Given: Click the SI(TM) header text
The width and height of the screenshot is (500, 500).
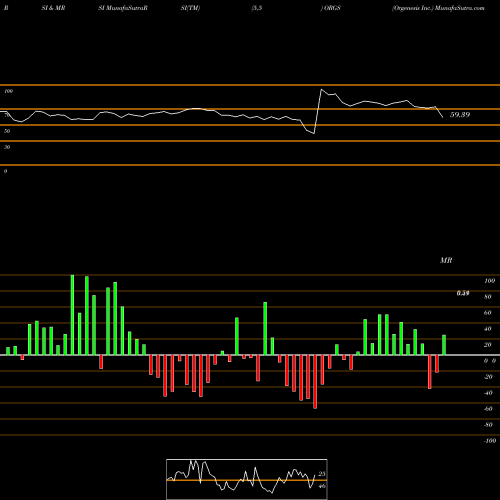Looking at the screenshot, I should [190, 8].
